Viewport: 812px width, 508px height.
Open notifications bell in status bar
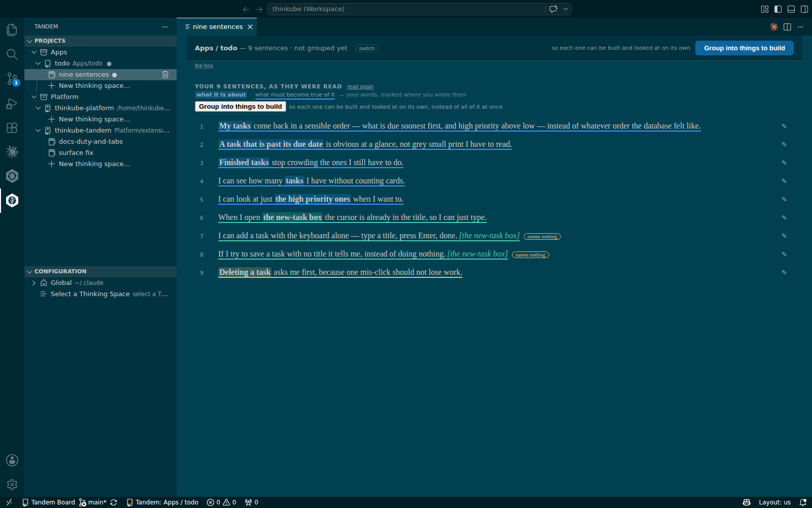(x=803, y=502)
